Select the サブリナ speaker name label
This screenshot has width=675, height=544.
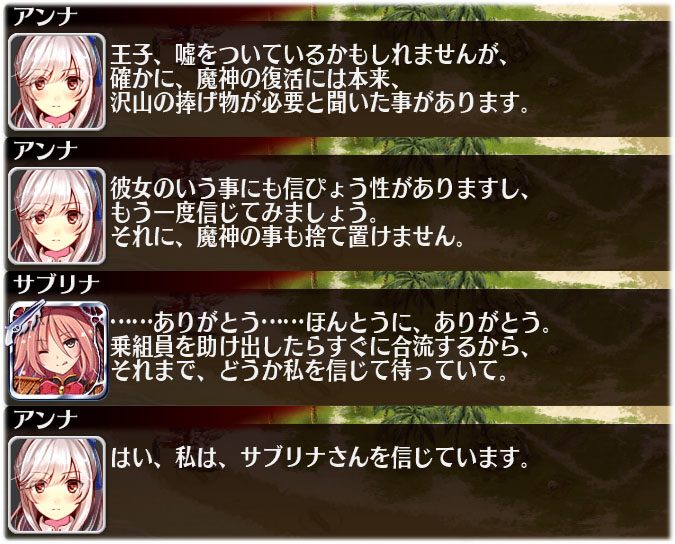[x=56, y=285]
